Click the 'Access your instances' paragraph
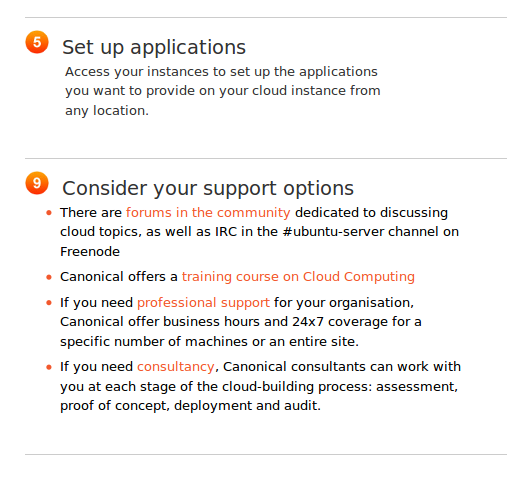Image resolution: width=507 pixels, height=491 pixels. (x=223, y=91)
